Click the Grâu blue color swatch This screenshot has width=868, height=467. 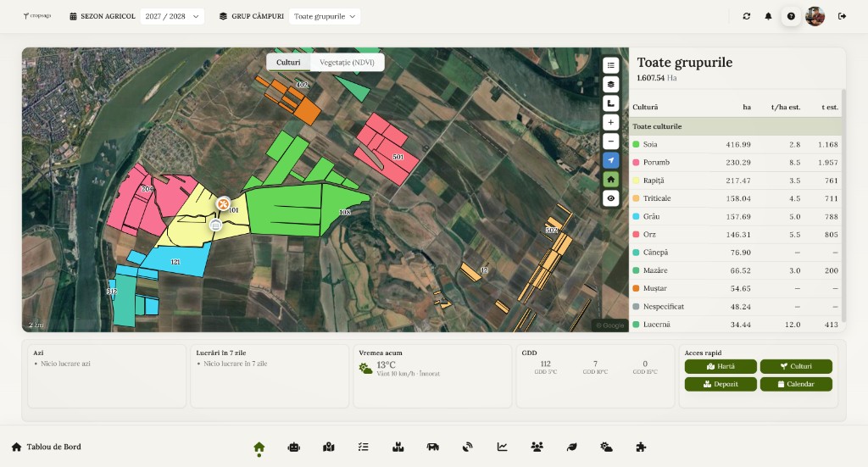coord(636,216)
